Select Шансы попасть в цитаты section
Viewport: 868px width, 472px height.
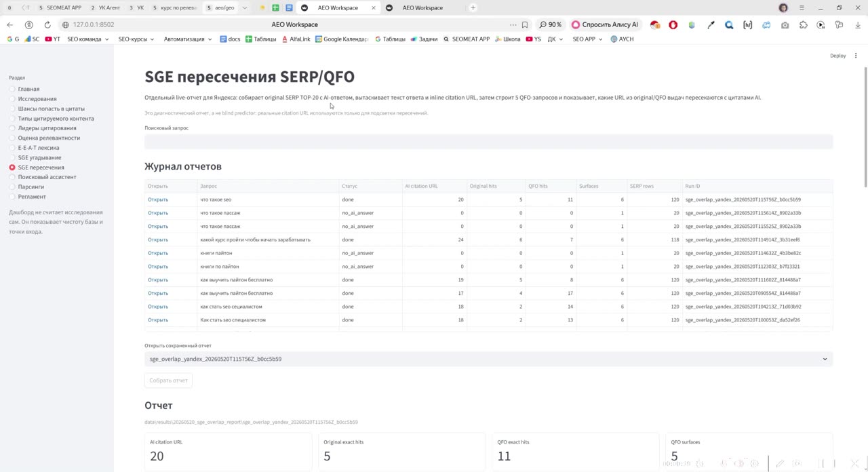coord(47,109)
